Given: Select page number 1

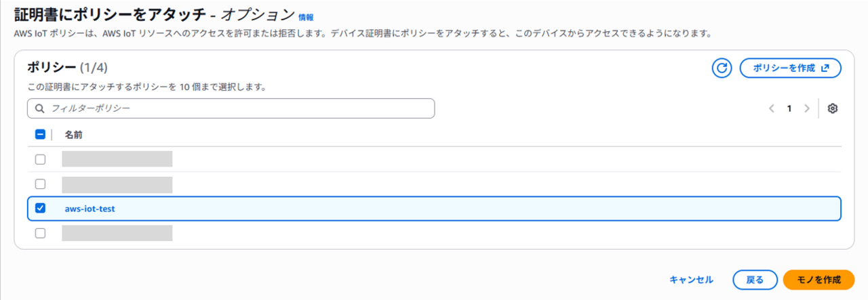Looking at the screenshot, I should tap(789, 108).
